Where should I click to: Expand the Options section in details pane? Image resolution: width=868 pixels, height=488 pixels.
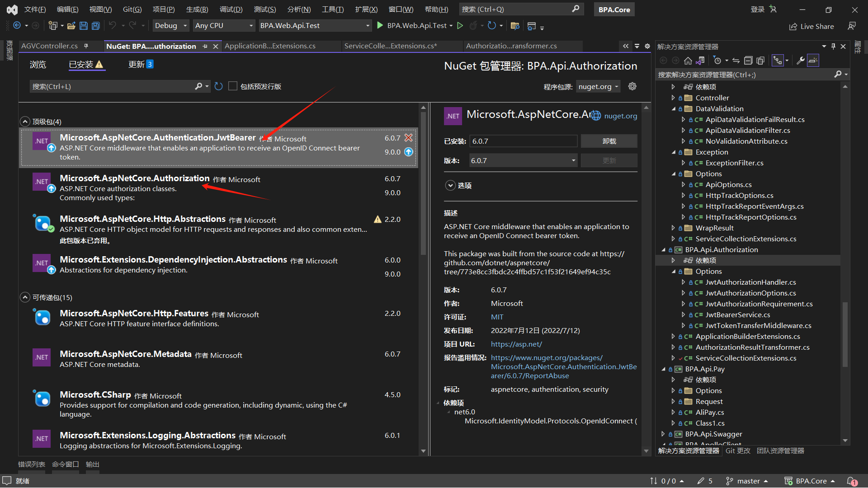coord(450,185)
